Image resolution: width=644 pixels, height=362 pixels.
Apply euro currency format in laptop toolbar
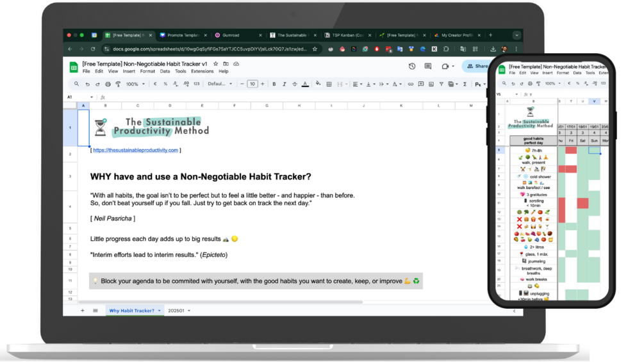tap(155, 84)
